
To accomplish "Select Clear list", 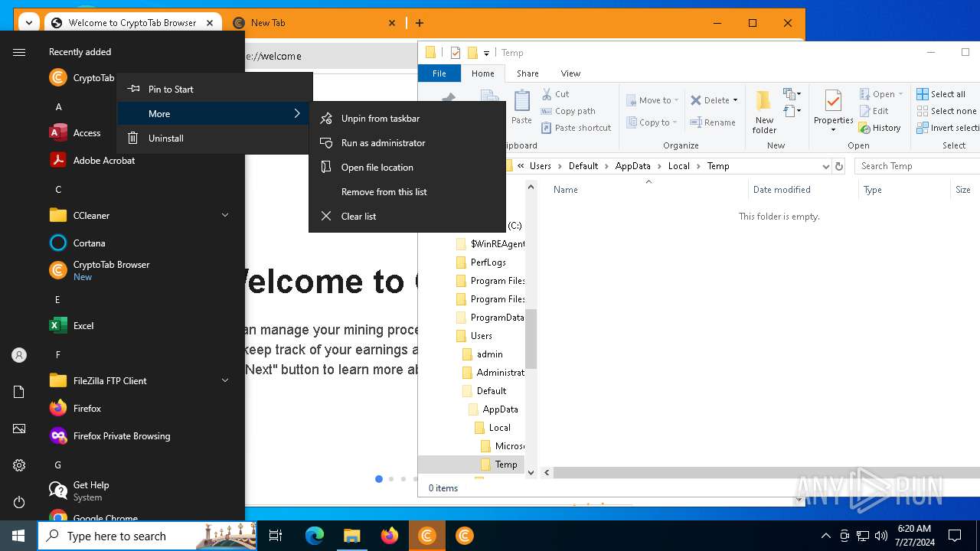I will point(407,216).
